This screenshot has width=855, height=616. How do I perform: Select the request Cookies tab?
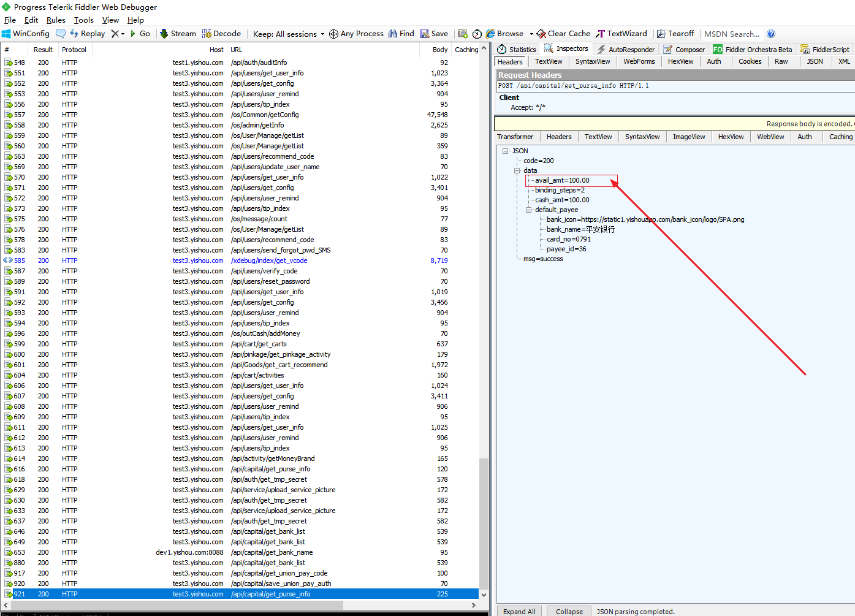pos(750,61)
